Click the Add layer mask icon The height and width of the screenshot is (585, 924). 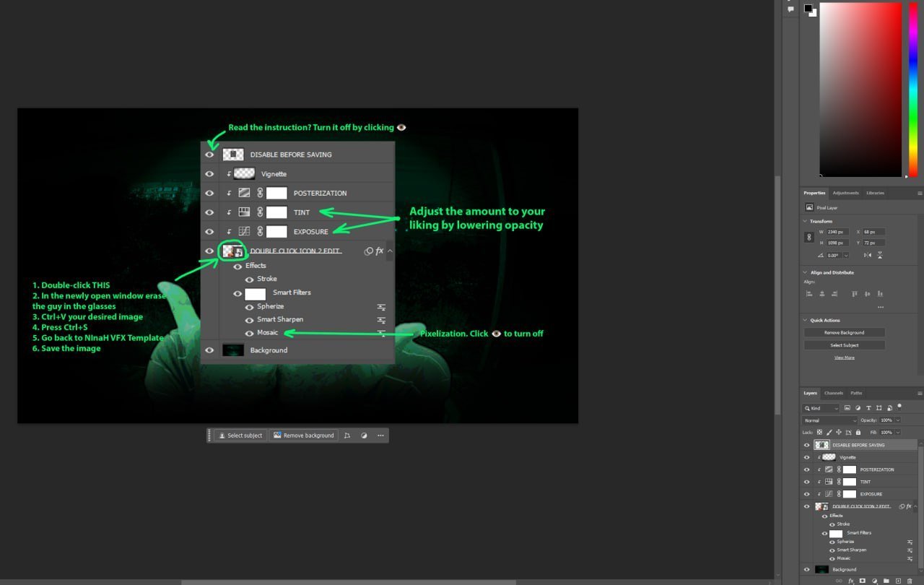863,581
